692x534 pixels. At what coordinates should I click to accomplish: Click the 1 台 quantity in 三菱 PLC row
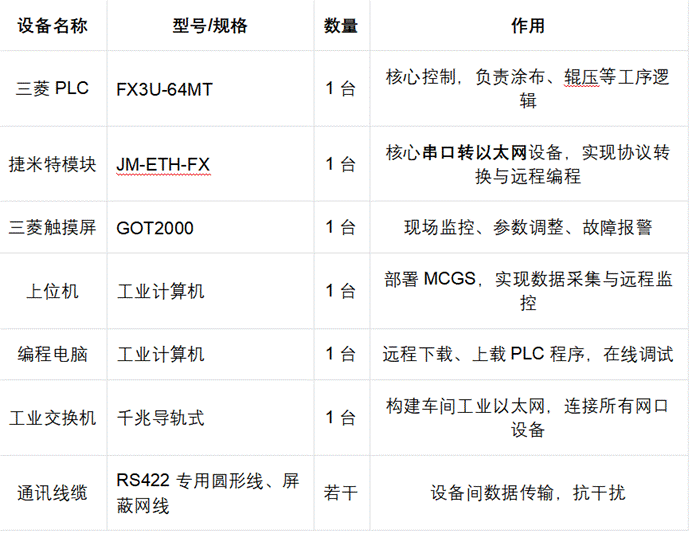click(341, 89)
